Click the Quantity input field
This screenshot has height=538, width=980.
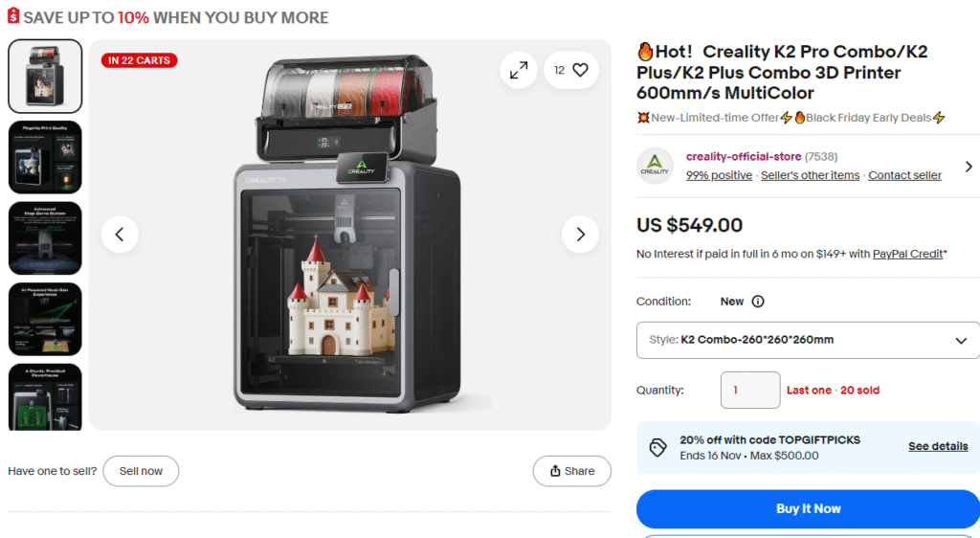(749, 391)
